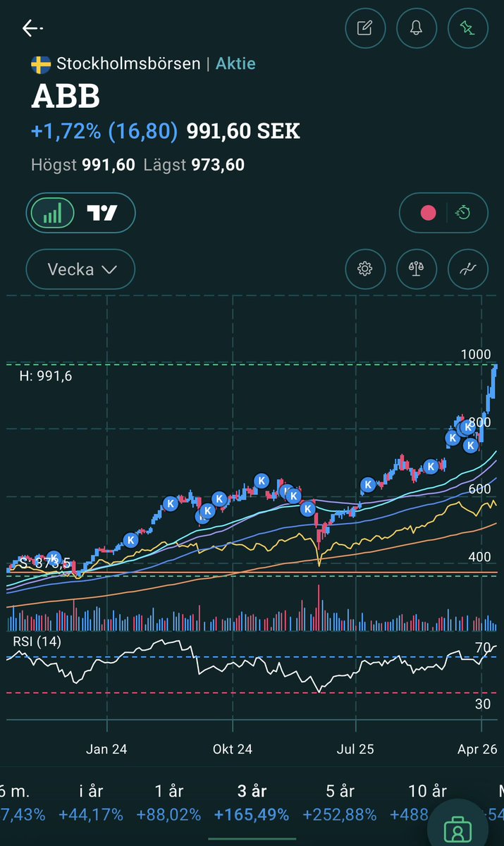Image resolution: width=504 pixels, height=846 pixels.
Task: Tap the ABB stock title
Action: 66,97
